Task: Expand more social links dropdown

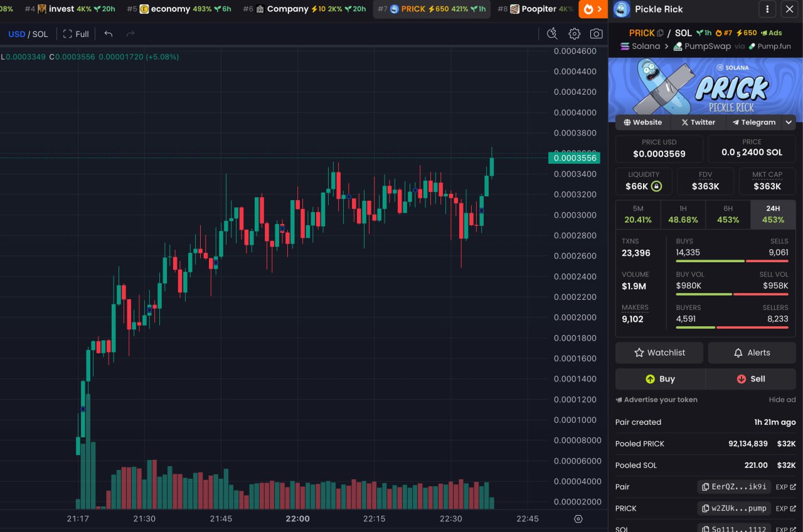Action: click(789, 122)
